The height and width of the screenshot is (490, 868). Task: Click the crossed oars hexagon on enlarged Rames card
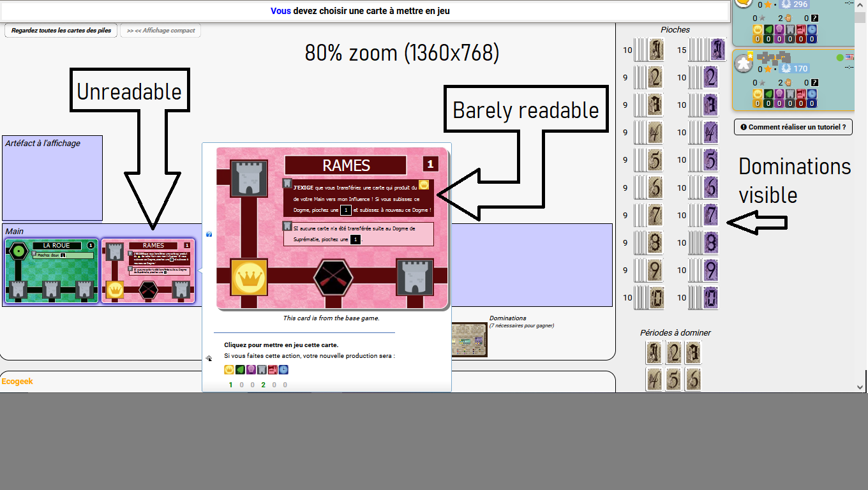coord(332,278)
